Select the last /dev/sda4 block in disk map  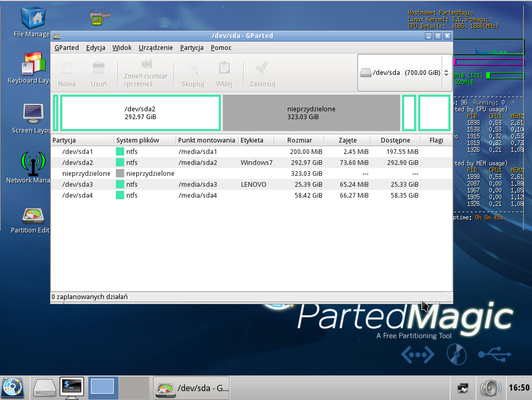pos(434,113)
